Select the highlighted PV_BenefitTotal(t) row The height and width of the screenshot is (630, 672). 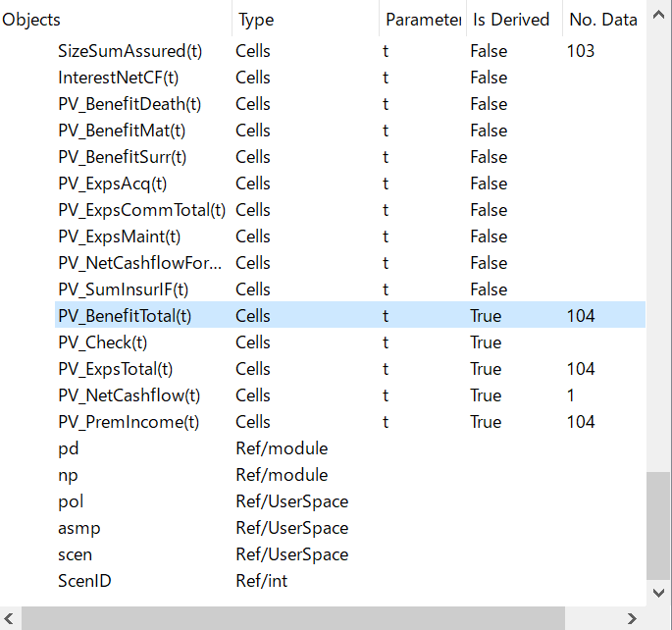click(125, 316)
